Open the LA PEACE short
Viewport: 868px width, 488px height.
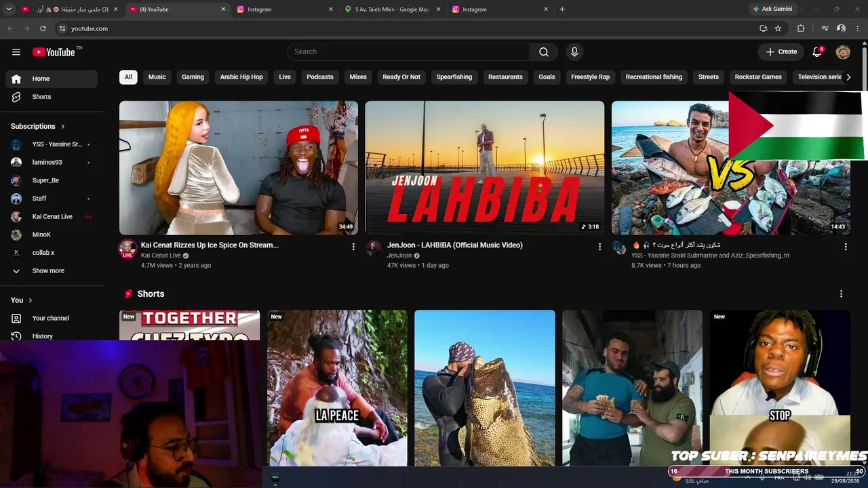tap(337, 388)
